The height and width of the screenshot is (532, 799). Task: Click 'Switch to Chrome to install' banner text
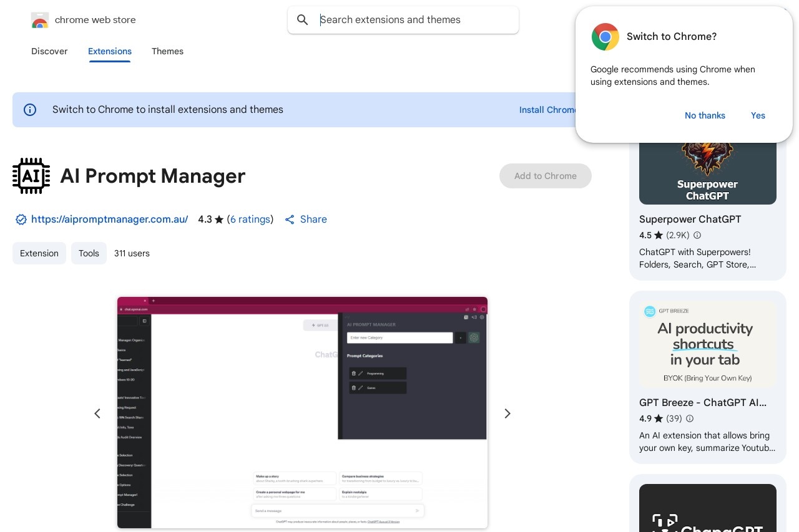[x=168, y=110]
